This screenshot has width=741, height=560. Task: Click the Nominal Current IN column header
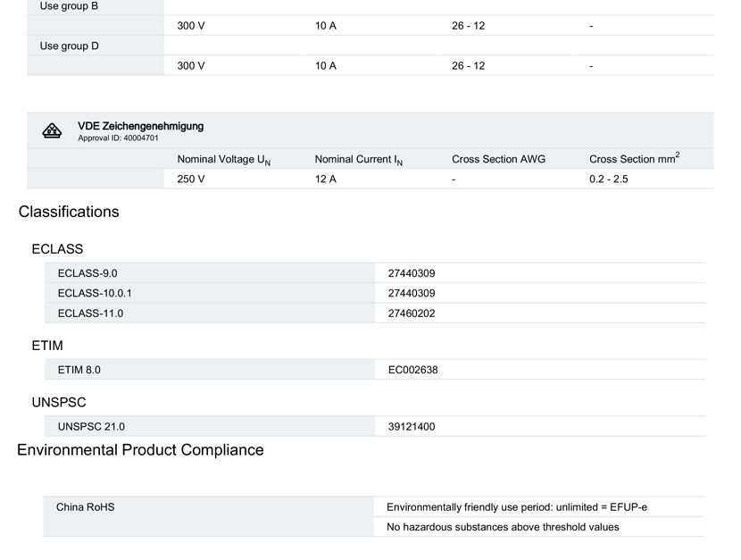point(359,160)
